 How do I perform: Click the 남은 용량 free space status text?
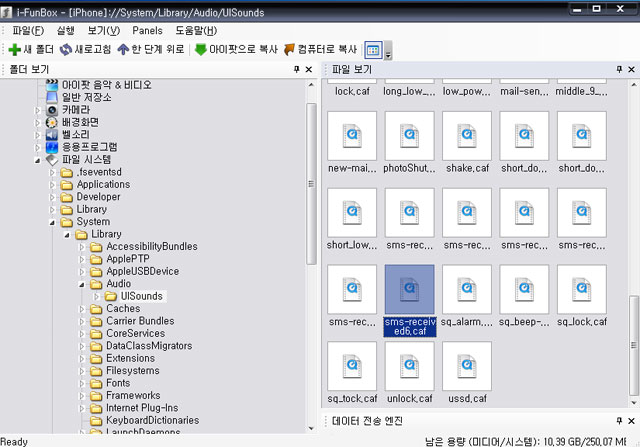tap(525, 442)
